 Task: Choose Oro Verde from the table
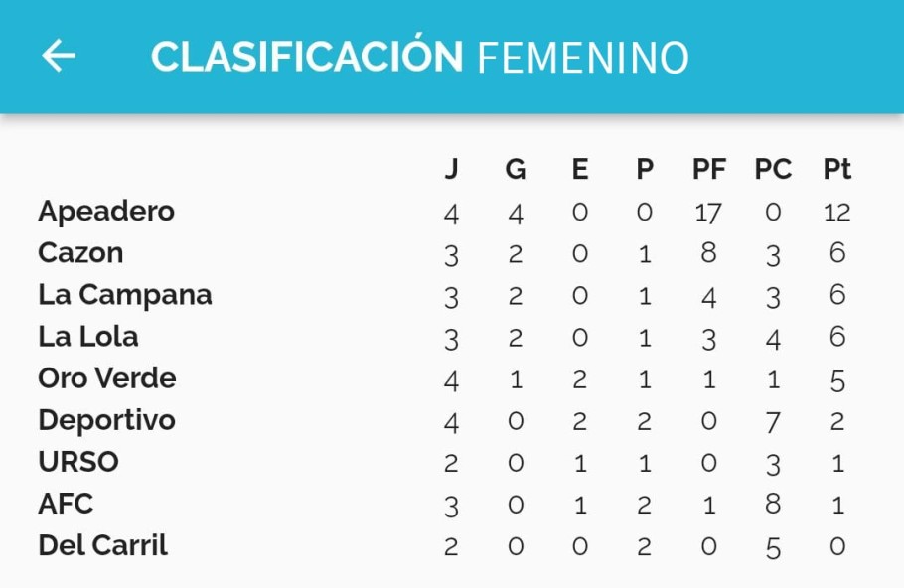point(107,378)
